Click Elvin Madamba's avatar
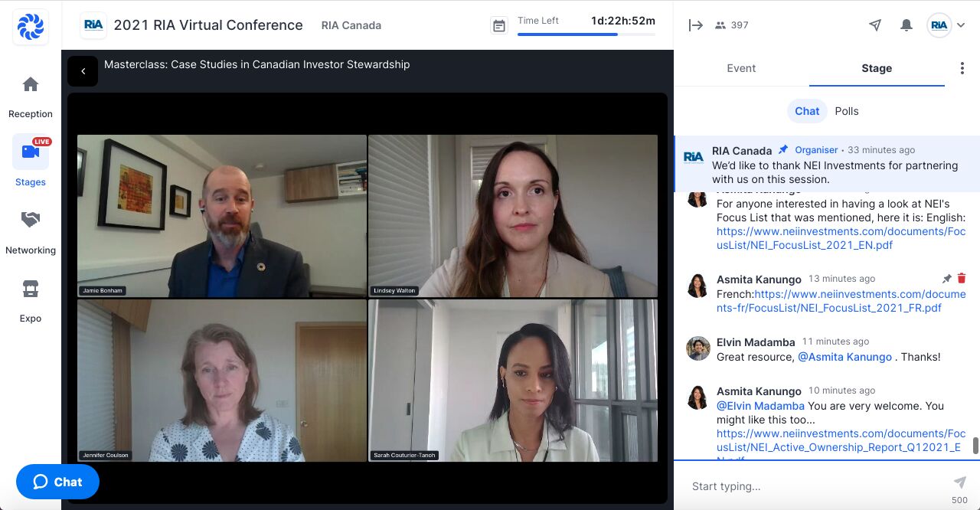980x510 pixels. tap(697, 348)
